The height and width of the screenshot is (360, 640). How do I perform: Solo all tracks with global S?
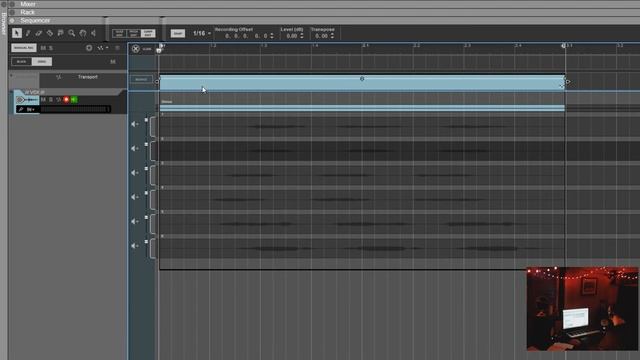(51, 48)
